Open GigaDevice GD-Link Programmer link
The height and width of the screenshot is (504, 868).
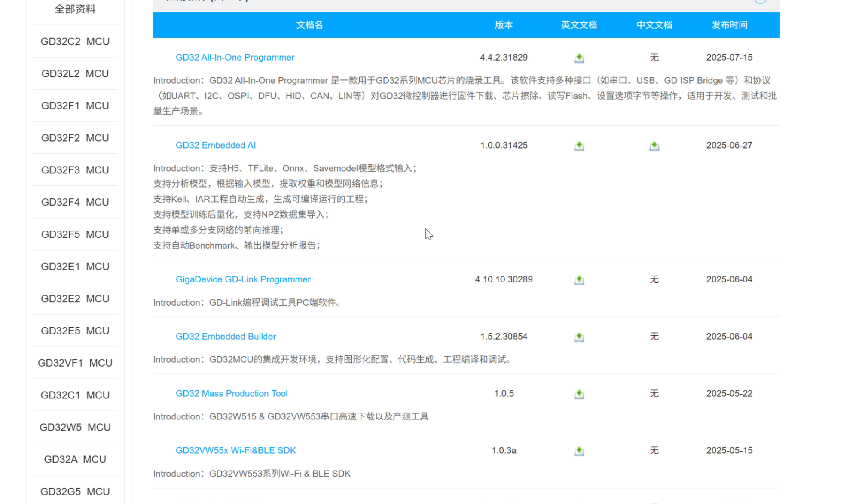(243, 279)
